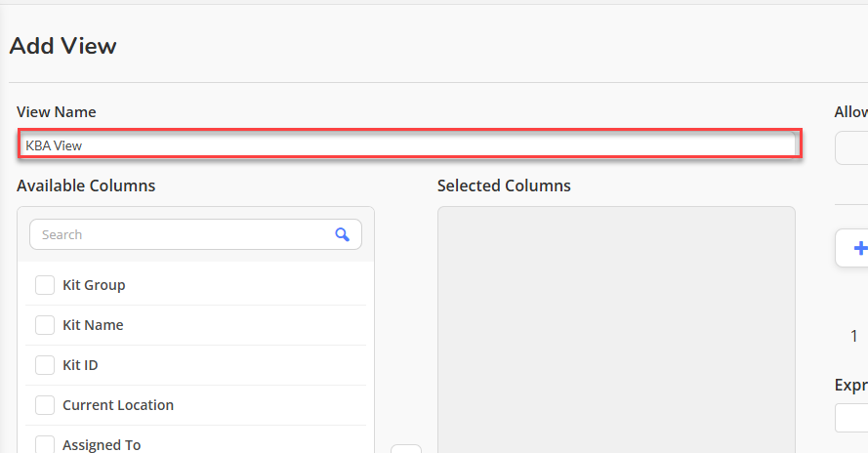868x453 pixels.
Task: Toggle the Assigned To checkbox
Action: [x=45, y=444]
